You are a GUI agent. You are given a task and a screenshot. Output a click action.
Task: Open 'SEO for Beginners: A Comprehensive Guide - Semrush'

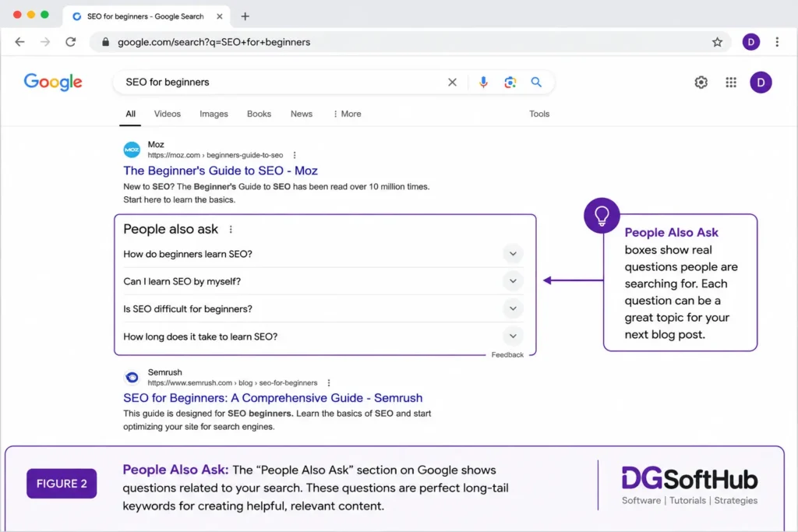273,398
